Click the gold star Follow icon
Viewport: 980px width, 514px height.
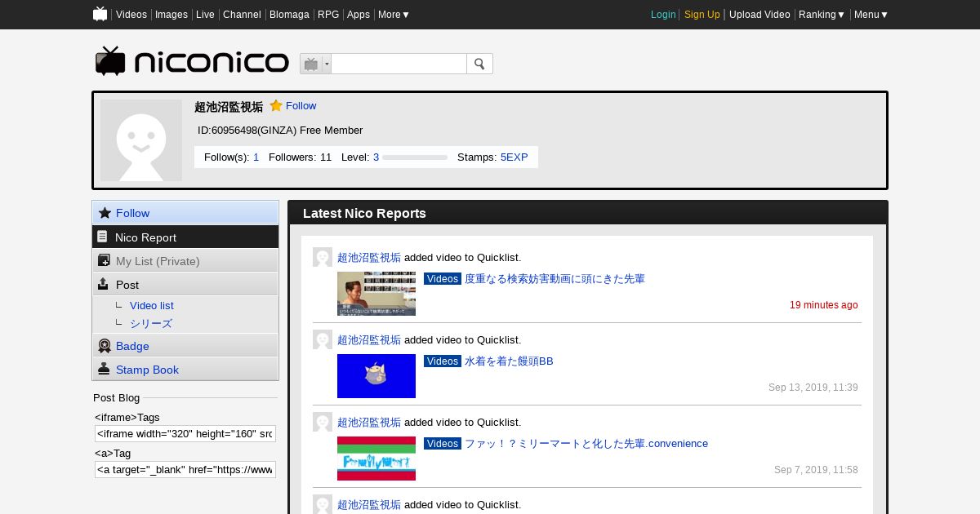click(276, 105)
